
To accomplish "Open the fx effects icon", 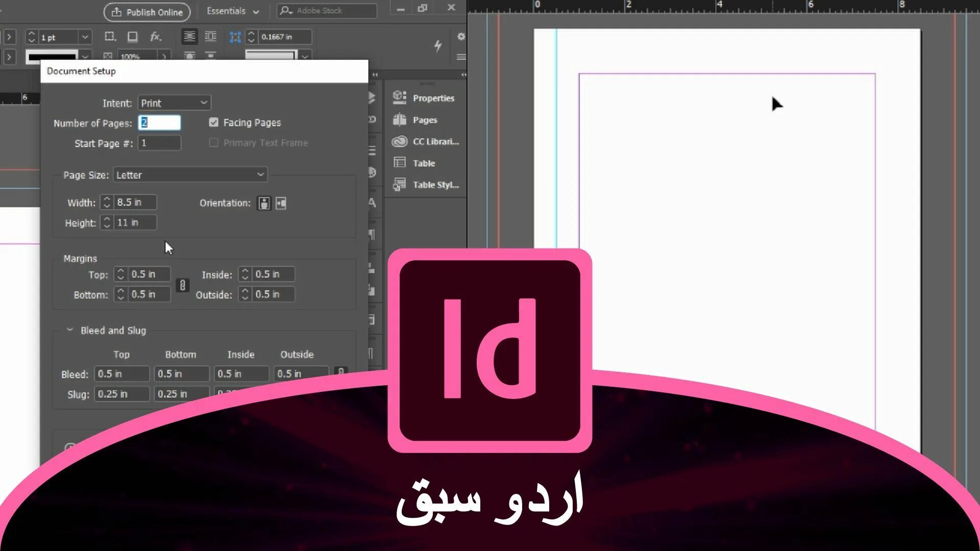I will pos(156,37).
